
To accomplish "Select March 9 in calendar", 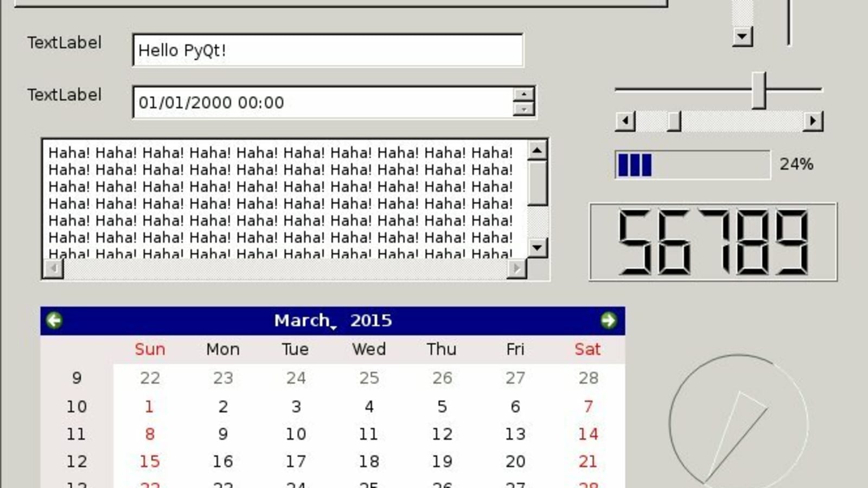I will point(223,434).
